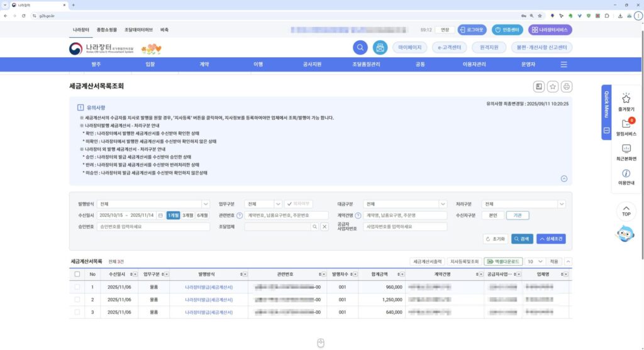The width and height of the screenshot is (644, 350).
Task: Clear the 조달업체 field with X icon
Action: point(325,227)
